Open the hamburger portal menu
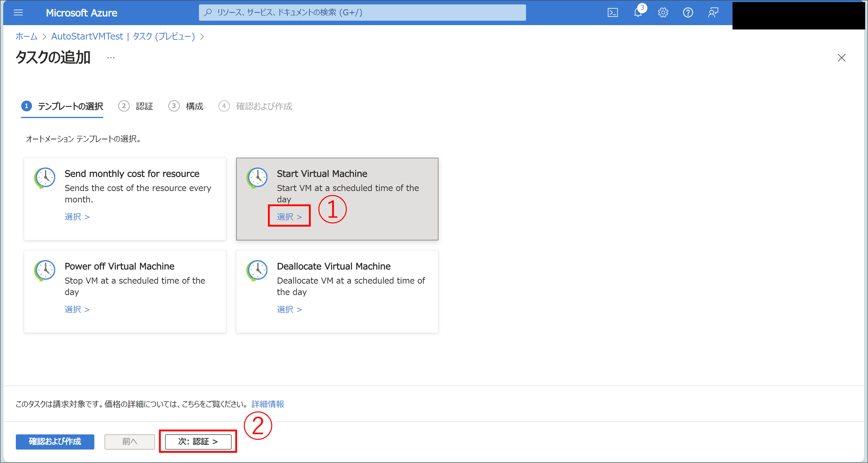The image size is (868, 463). coord(18,13)
